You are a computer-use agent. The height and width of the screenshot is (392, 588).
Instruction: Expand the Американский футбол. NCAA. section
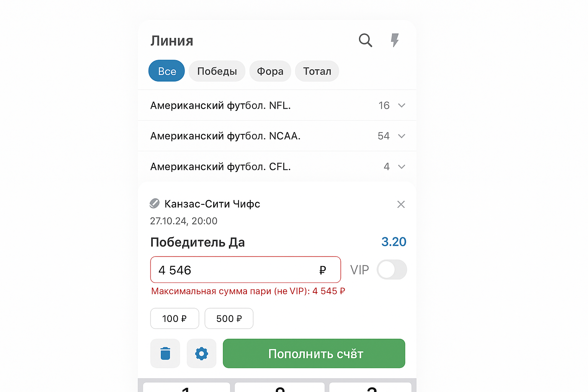coord(401,136)
